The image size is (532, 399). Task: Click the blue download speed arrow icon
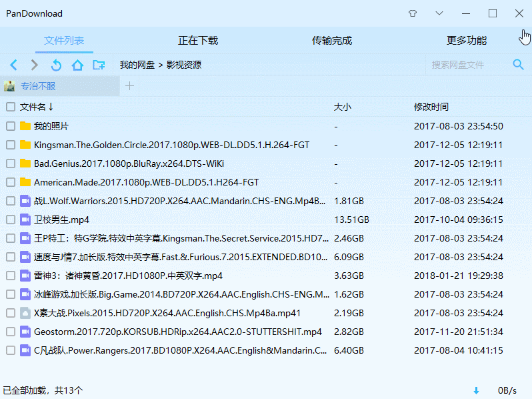click(x=477, y=391)
